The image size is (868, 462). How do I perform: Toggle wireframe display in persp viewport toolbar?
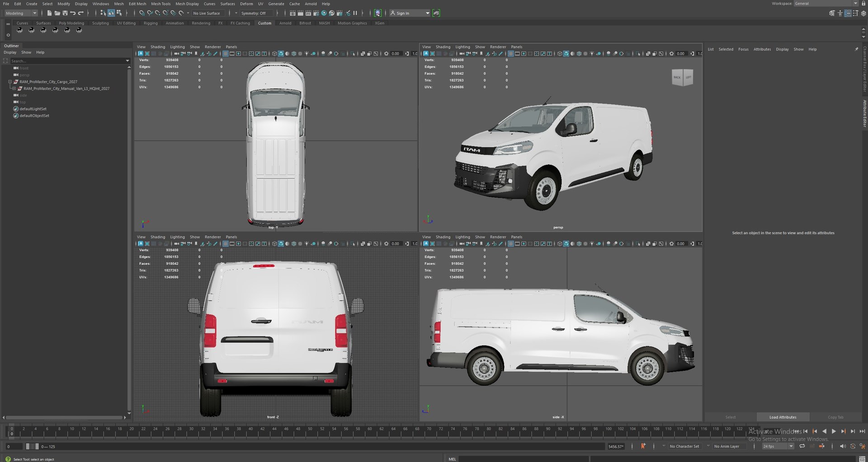pos(560,54)
